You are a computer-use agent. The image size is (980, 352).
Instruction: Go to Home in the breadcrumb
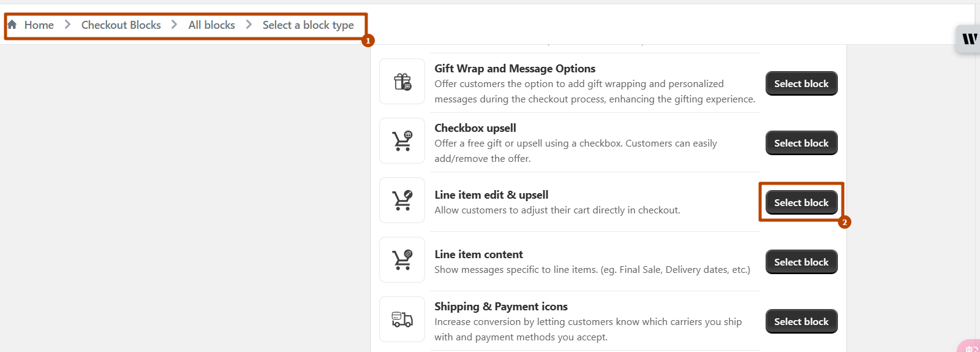click(x=39, y=25)
